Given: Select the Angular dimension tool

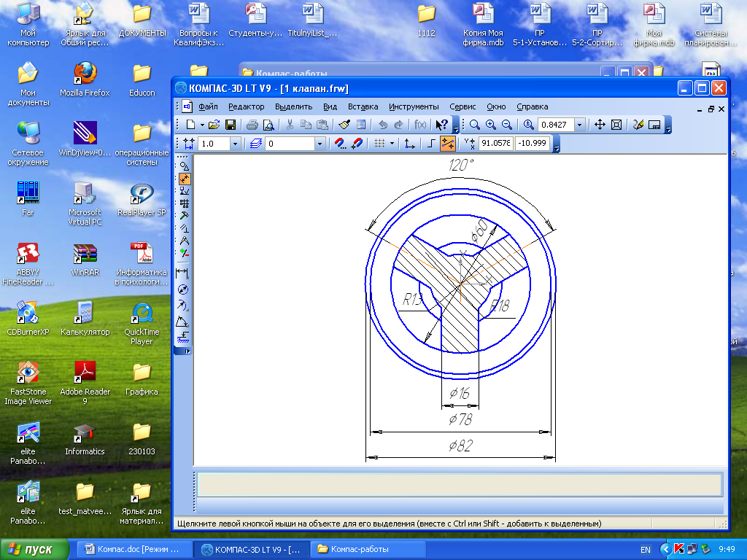Looking at the screenshot, I should pos(184,322).
